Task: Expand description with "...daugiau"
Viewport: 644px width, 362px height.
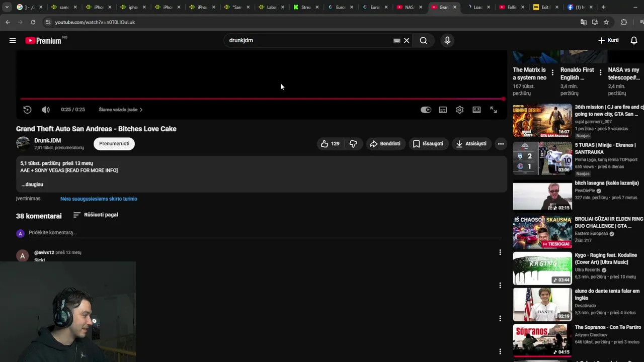Action: (32, 185)
